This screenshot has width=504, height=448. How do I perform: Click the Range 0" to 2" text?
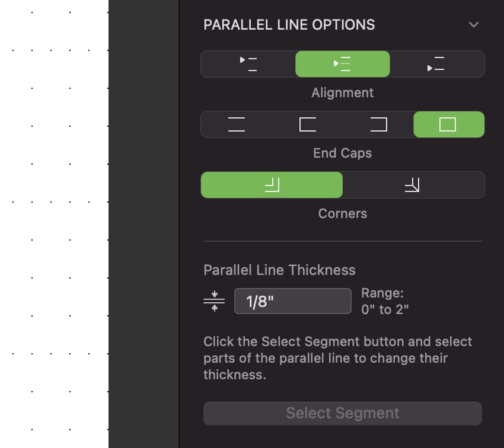385,301
